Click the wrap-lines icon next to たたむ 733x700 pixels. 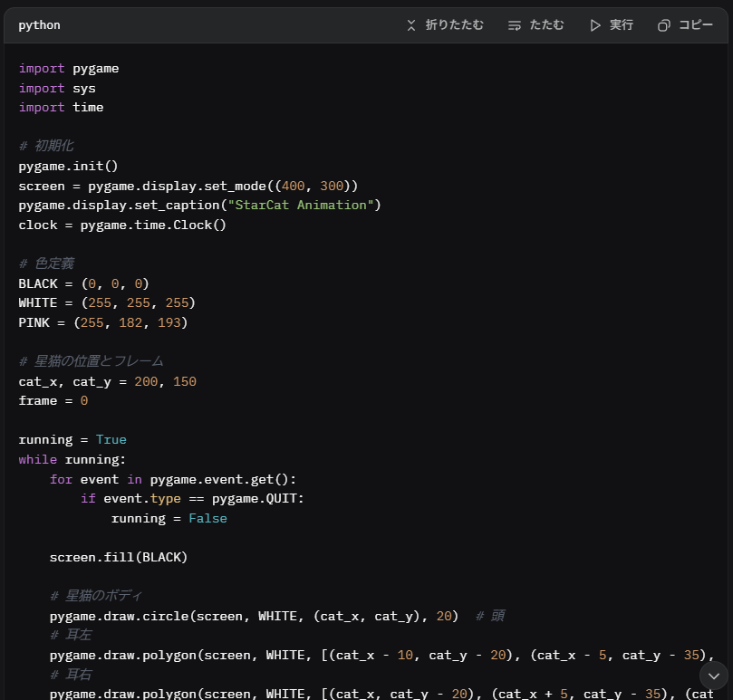[x=516, y=25]
